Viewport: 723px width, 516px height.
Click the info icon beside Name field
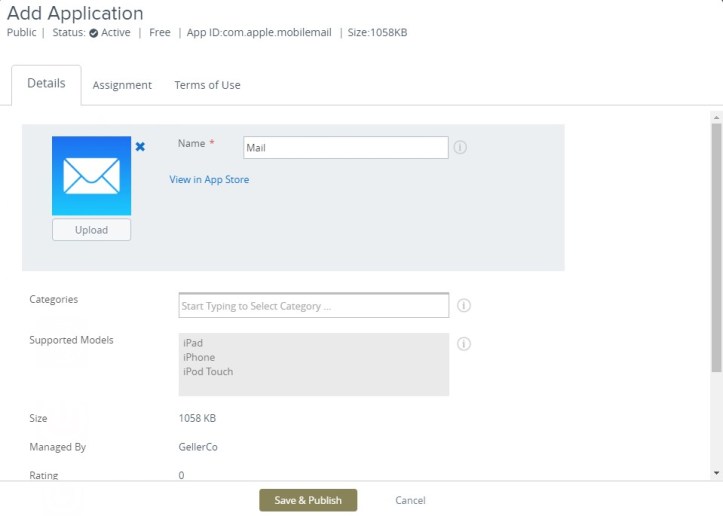pos(460,147)
